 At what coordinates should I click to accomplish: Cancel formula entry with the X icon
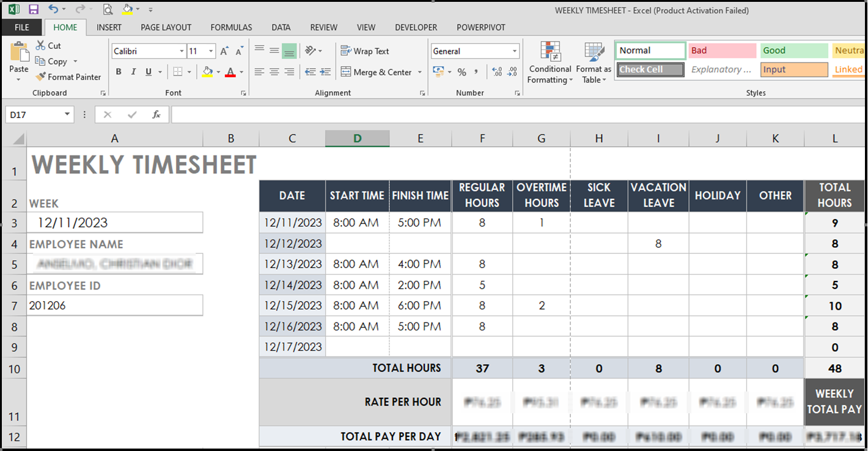108,114
